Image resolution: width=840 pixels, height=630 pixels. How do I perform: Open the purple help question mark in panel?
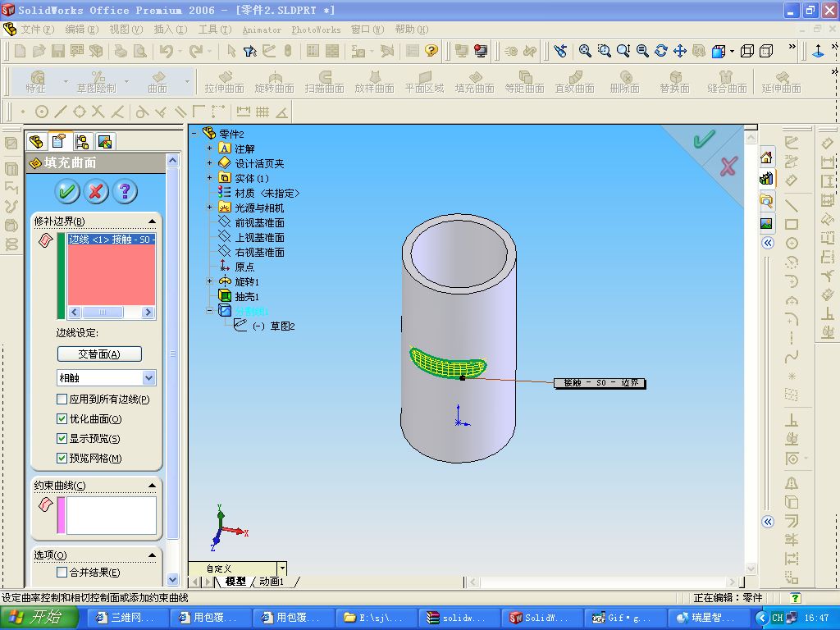point(125,191)
